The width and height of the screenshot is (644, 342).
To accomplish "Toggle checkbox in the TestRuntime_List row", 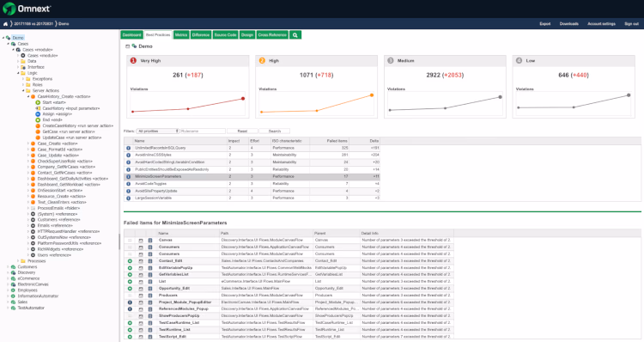I will [141, 330].
